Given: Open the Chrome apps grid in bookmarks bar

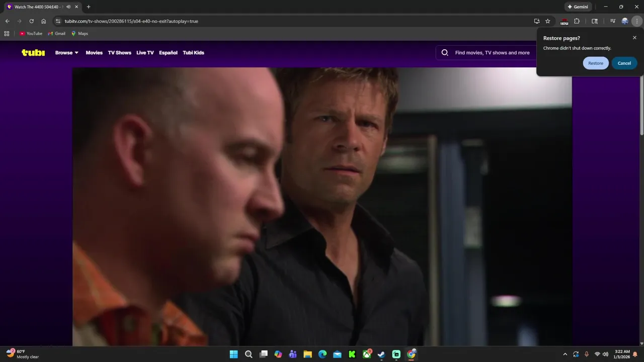Looking at the screenshot, I should 7,34.
